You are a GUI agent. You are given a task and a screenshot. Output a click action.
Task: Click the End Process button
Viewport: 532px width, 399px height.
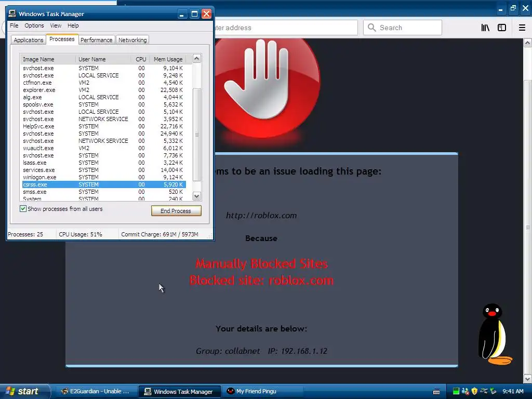[x=176, y=211]
